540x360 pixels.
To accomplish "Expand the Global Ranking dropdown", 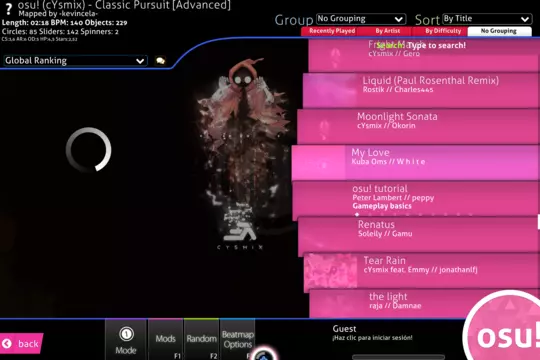I will click(x=75, y=61).
